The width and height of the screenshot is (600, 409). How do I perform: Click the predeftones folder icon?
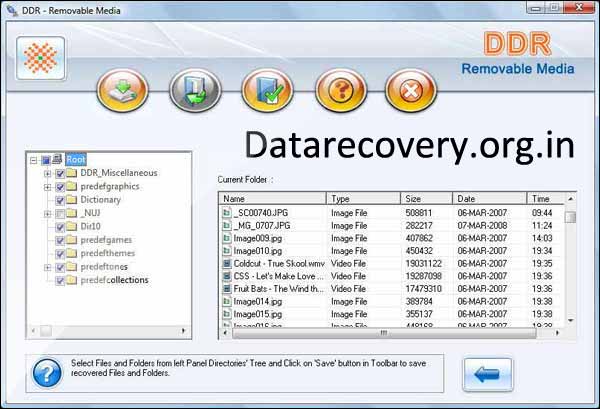pyautogui.click(x=72, y=267)
